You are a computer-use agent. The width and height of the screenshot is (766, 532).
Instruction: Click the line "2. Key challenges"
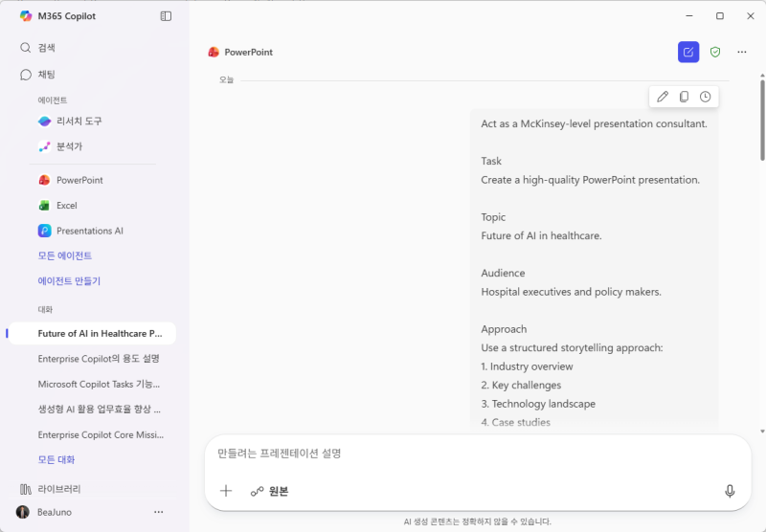[521, 385]
